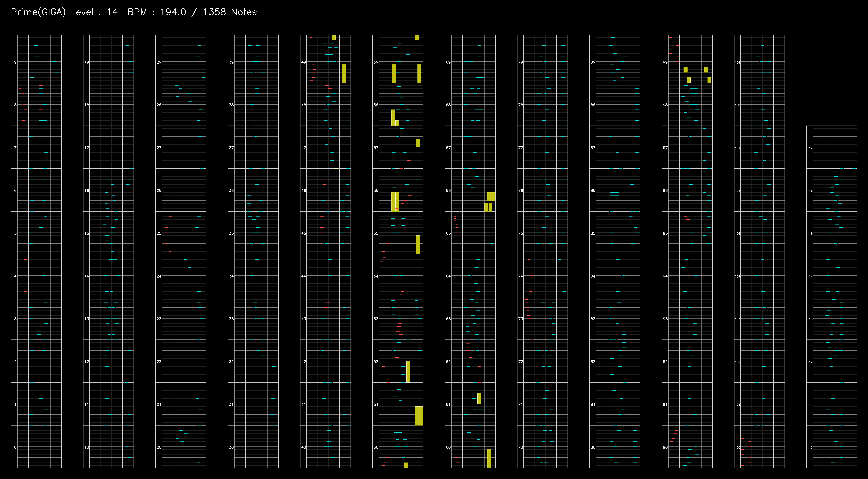Screen dimensions: 868x479
Task: Select measure number 45 label
Action: (304, 233)
